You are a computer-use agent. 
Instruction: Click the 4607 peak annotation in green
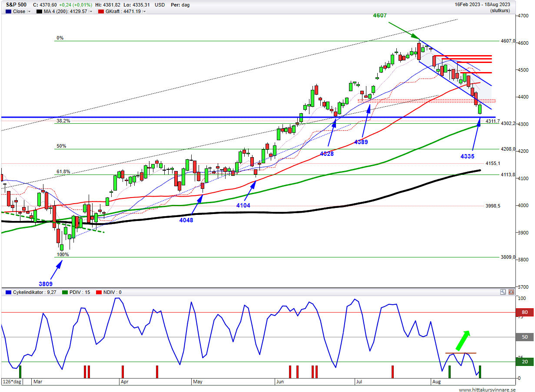pyautogui.click(x=380, y=16)
